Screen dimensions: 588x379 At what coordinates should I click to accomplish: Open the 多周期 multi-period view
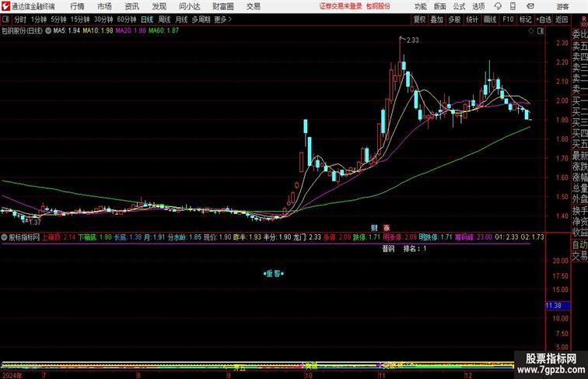click(201, 19)
